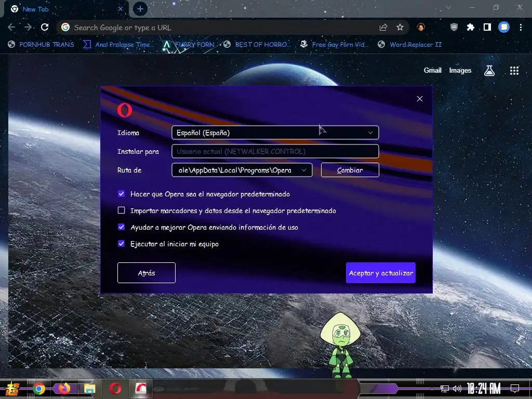Check Importar marcadores y datos option
This screenshot has height=399, width=532.
coord(121,210)
